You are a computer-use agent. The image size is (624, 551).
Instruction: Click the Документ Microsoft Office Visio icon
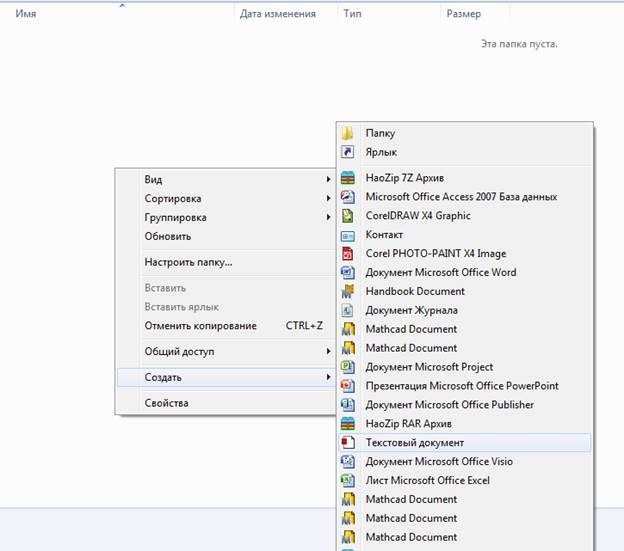[x=348, y=461]
